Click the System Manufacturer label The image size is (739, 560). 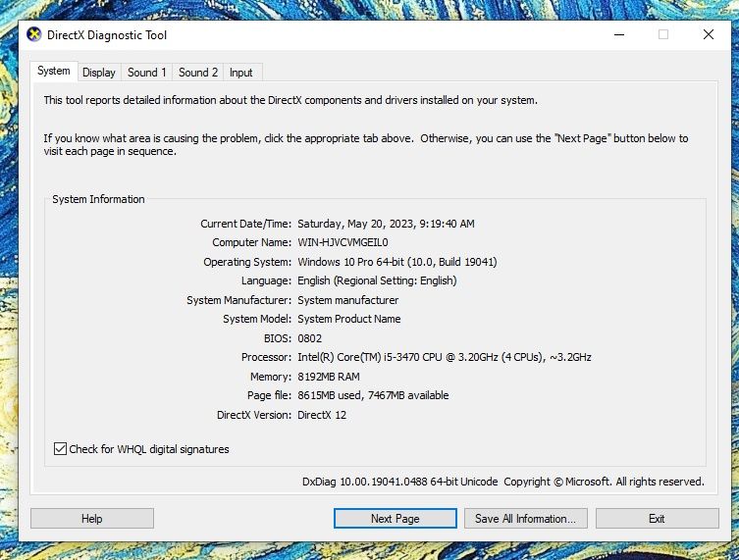coord(238,300)
